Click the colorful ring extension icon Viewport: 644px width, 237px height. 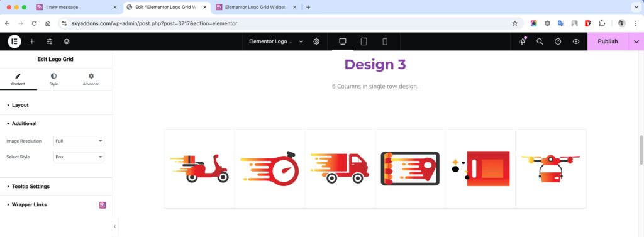click(533, 23)
